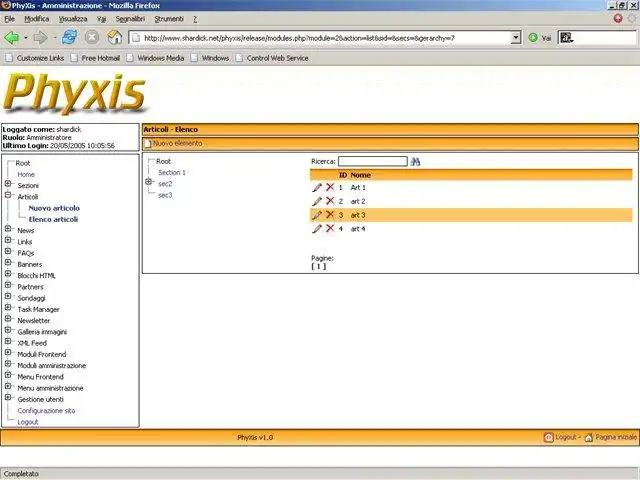Screen dimensions: 640x480
Task: Open the address bar history dropdown
Action: pos(516,38)
